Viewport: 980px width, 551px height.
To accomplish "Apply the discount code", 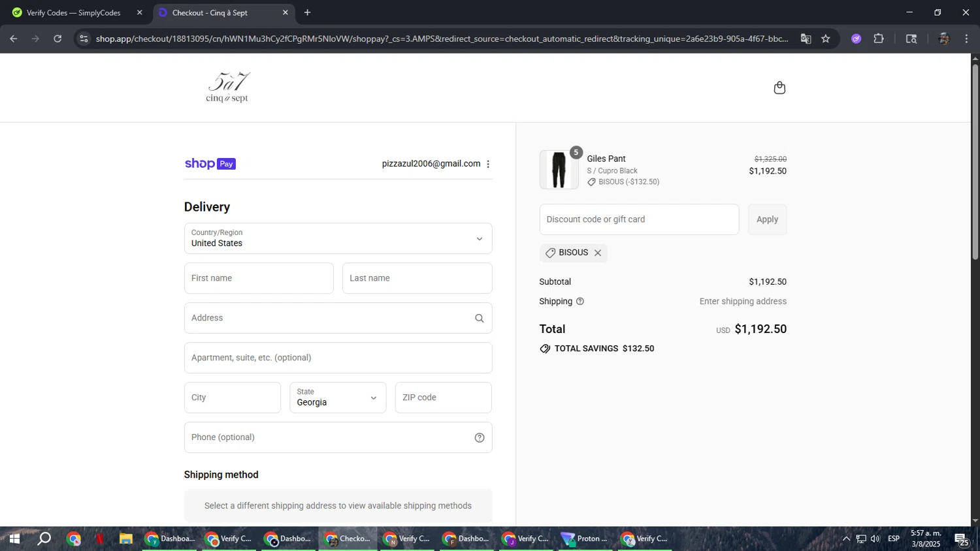I will pyautogui.click(x=767, y=219).
